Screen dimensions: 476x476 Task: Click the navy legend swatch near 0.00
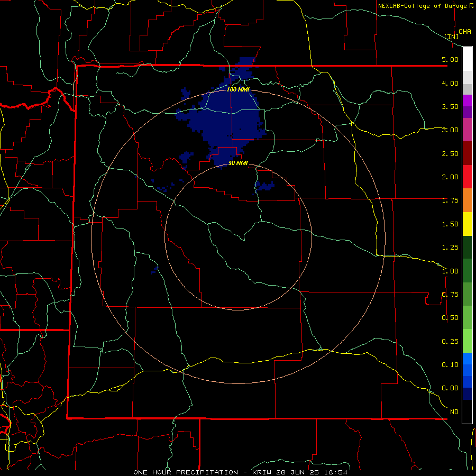click(x=467, y=394)
